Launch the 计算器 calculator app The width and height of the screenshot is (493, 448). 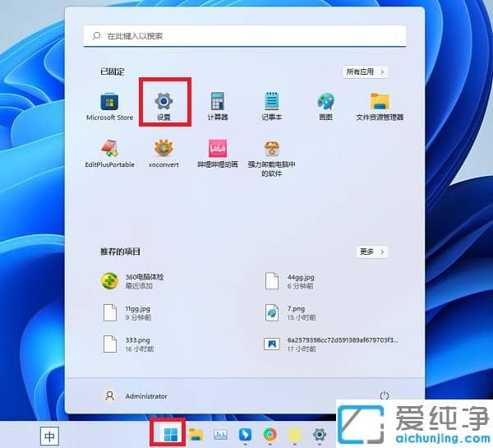click(x=218, y=107)
